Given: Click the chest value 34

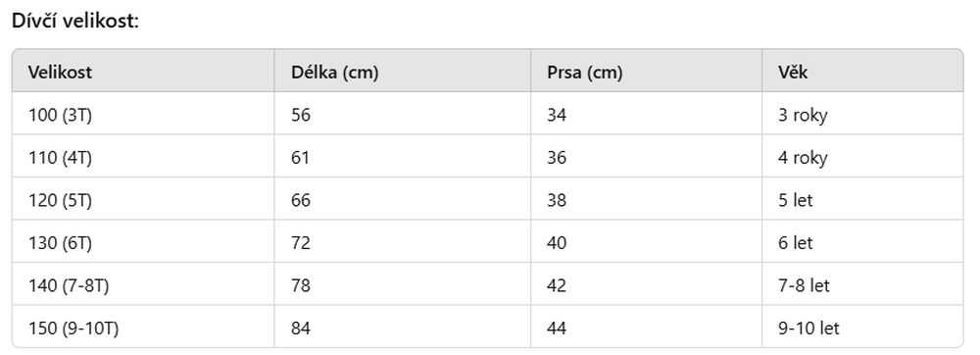Looking at the screenshot, I should click(x=557, y=116).
